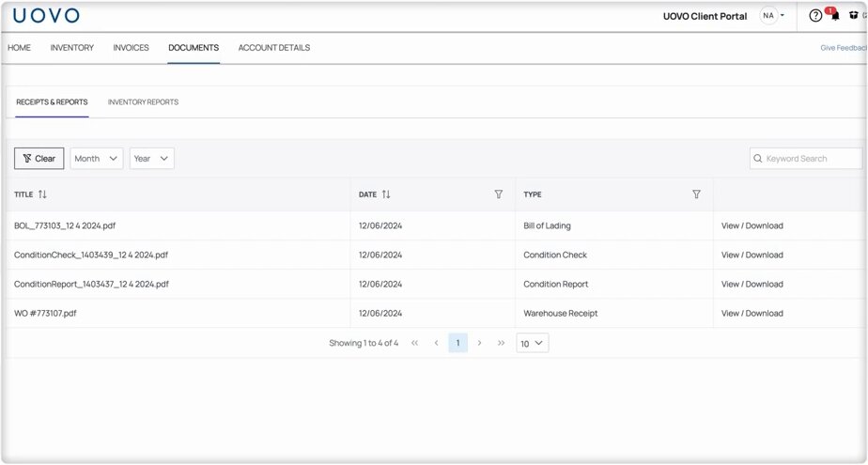
Task: Focus the Keyword Search field
Action: (806, 159)
